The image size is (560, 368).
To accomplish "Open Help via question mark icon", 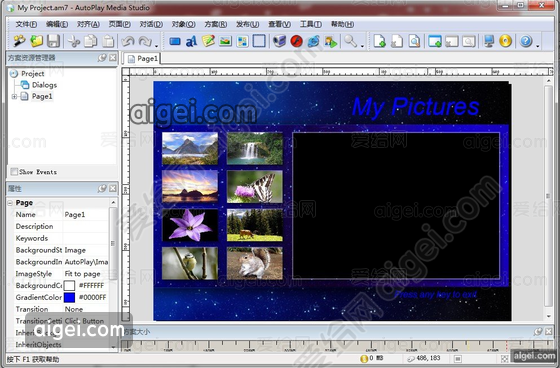I will pos(526,41).
